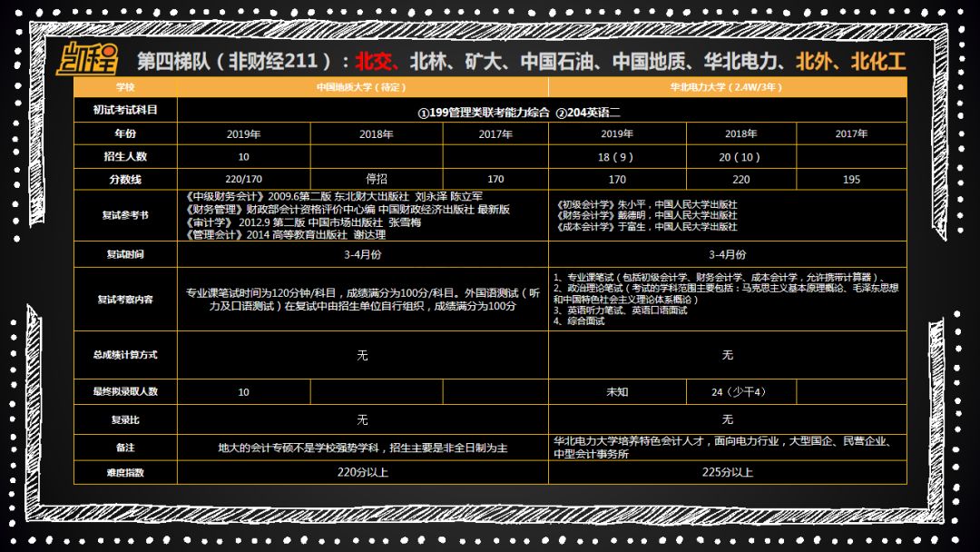The width and height of the screenshot is (980, 552).
Task: Select the 220/170 score cell
Action: pos(244,180)
